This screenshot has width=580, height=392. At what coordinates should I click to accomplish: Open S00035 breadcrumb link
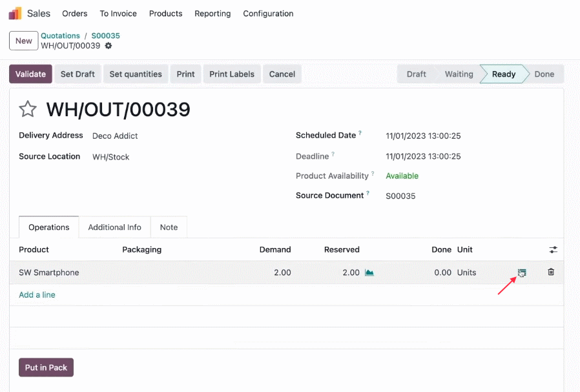[106, 36]
